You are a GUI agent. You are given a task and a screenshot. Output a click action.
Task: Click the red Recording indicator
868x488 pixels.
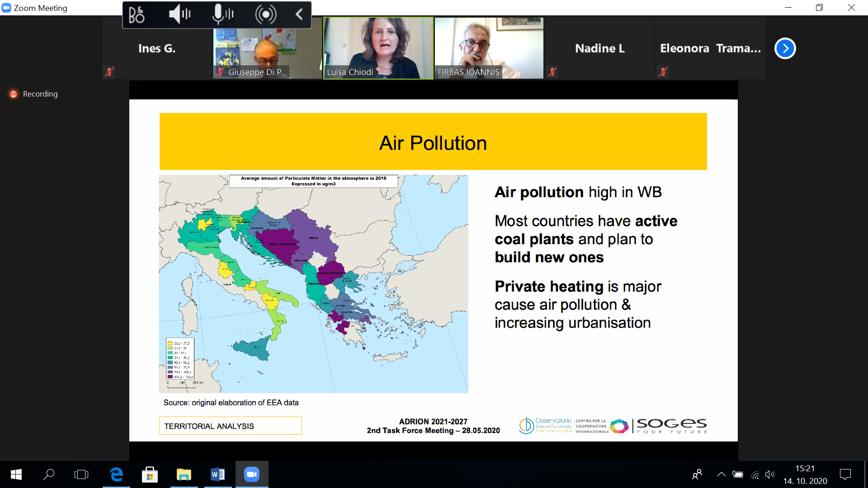pos(14,94)
